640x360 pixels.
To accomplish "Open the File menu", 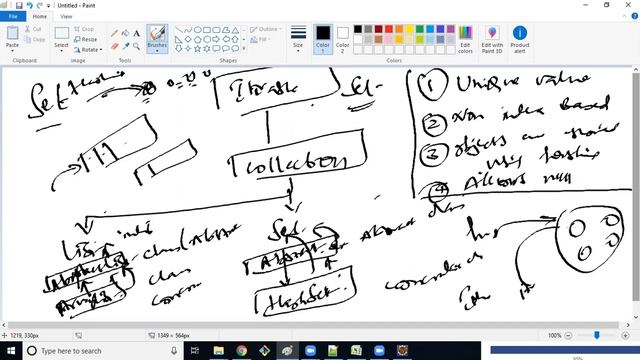I will [13, 16].
